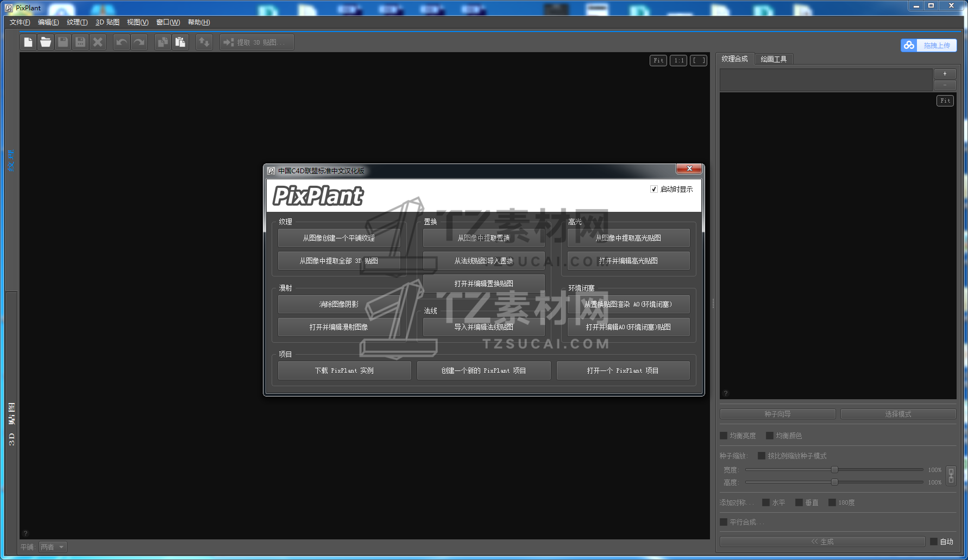Click 从图像中提取置换 button
Image resolution: width=968 pixels, height=560 pixels.
[x=484, y=238]
